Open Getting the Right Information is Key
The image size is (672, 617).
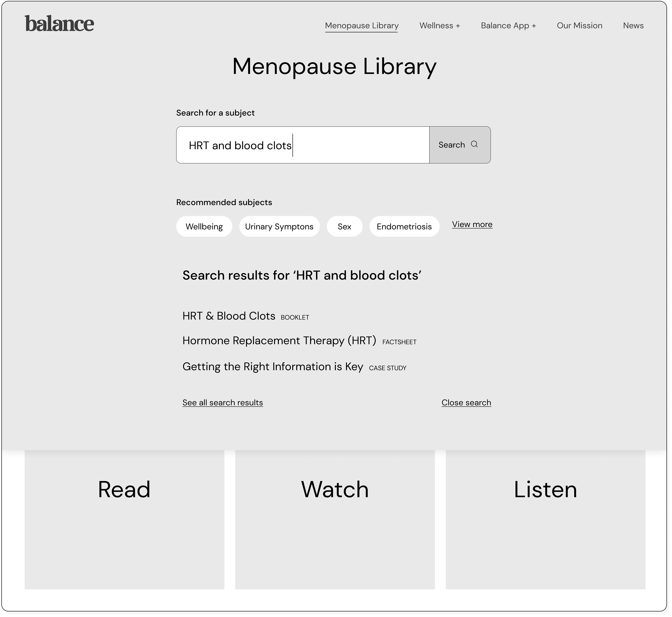click(x=273, y=367)
